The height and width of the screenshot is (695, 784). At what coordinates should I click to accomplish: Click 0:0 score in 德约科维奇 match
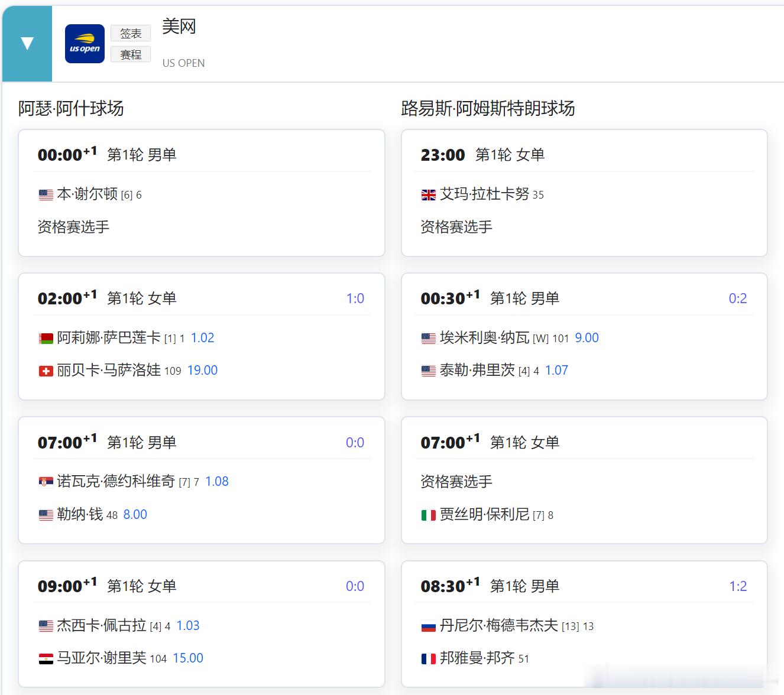(355, 443)
